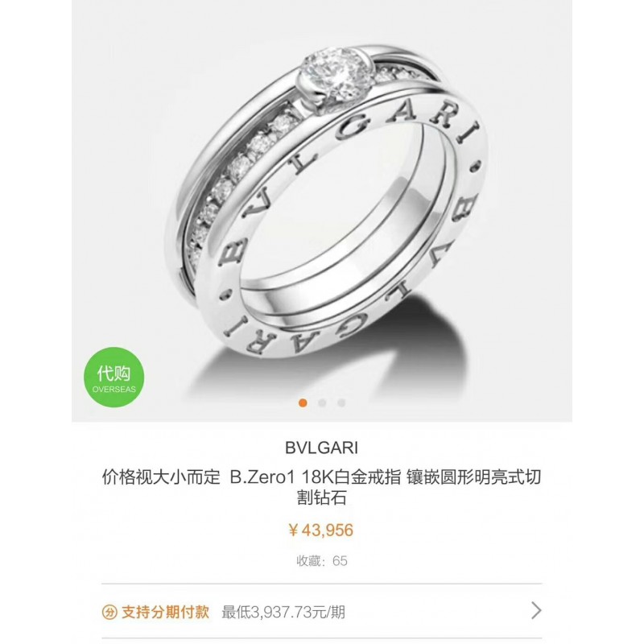Open installment details via right chevron
This screenshot has height=644, width=644.
tap(536, 611)
